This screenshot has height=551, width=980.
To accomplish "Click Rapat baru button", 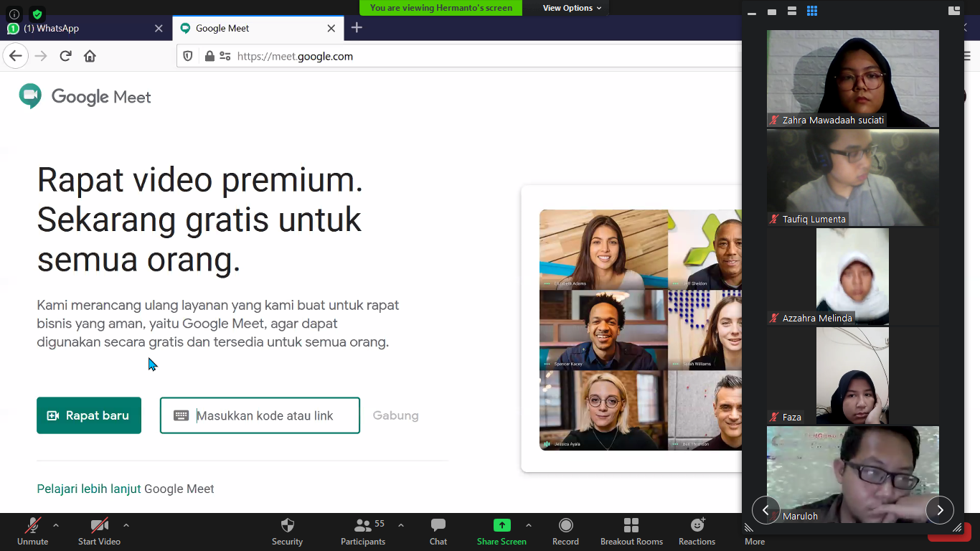I will 89,415.
